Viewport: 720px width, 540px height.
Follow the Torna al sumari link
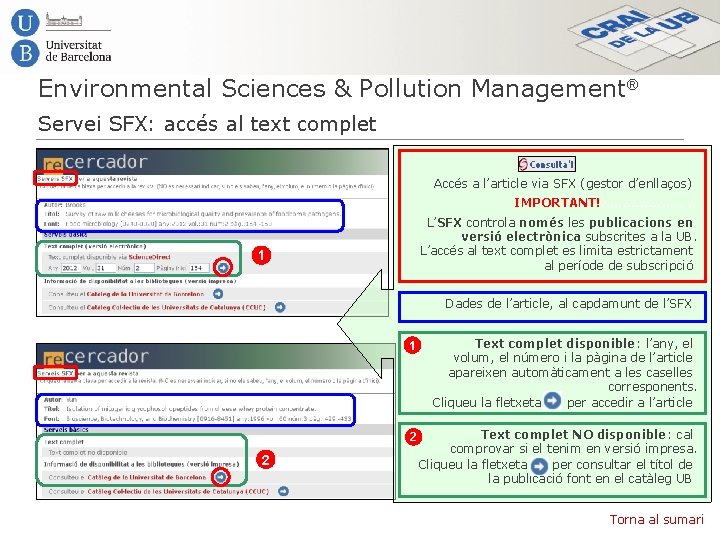point(656,519)
